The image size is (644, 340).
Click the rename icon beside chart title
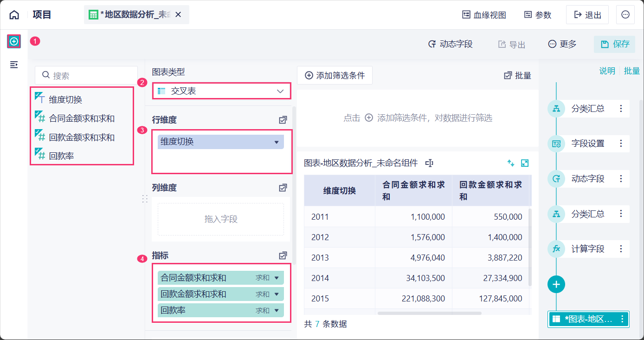pos(429,163)
